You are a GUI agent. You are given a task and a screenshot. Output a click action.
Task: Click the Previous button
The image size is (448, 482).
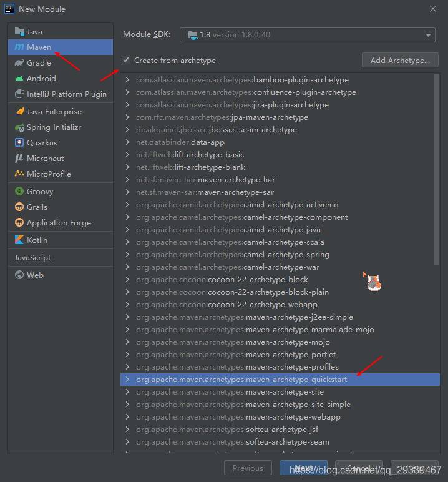[248, 468]
